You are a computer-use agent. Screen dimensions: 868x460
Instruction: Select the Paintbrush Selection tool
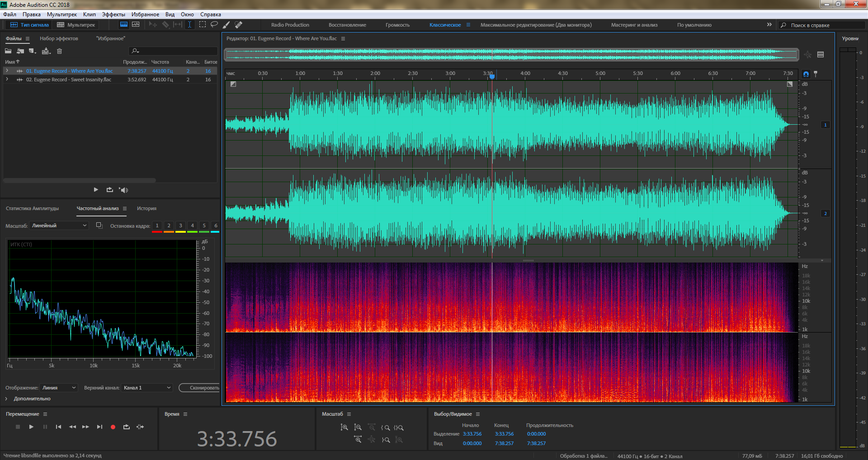point(226,24)
